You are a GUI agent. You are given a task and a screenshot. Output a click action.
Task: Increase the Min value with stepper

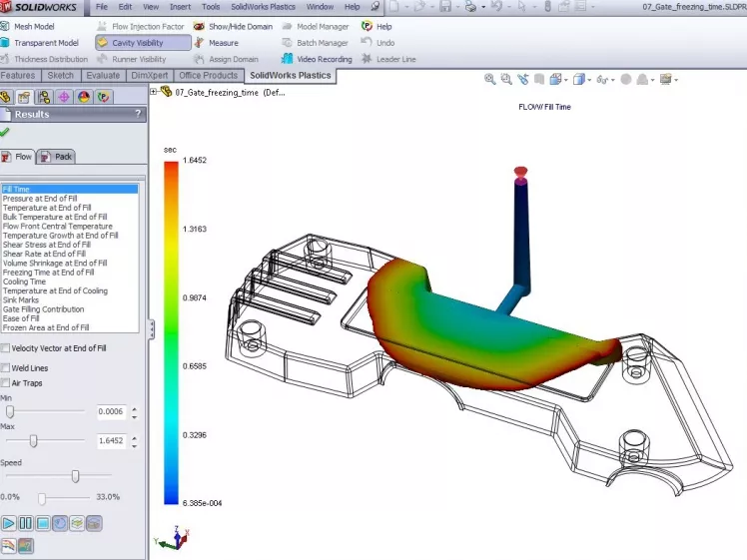pos(135,408)
